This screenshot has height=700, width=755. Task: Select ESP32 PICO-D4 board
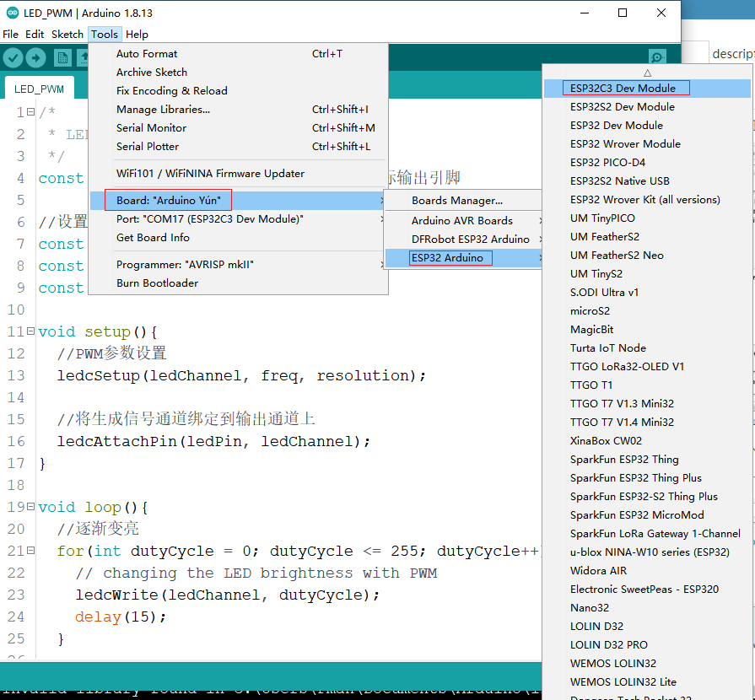point(647,162)
